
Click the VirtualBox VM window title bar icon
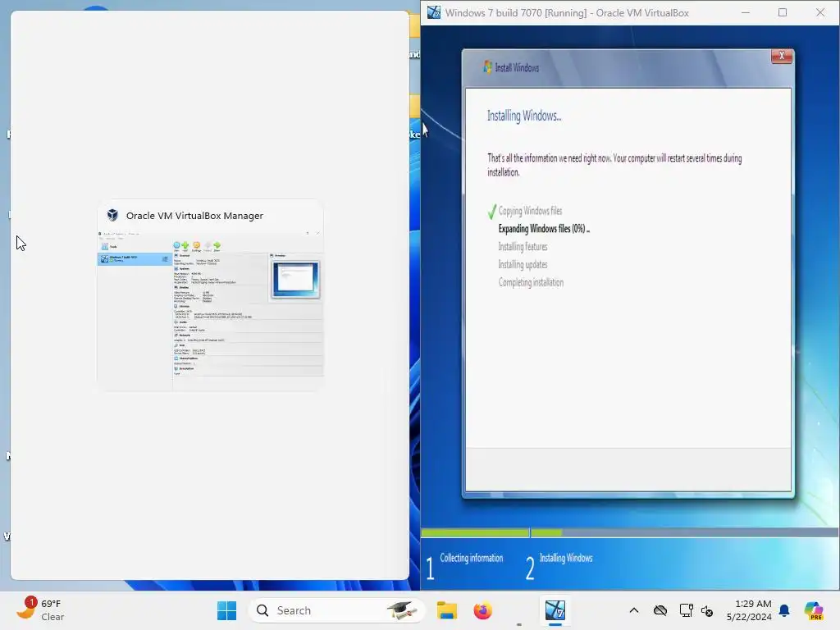click(x=434, y=12)
